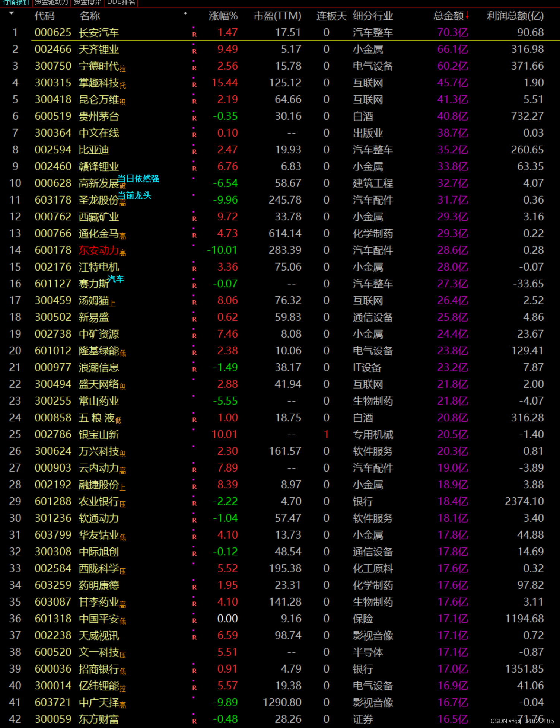Screen dimensions: 560x728
Task: Click the R marker in 江特电机 row
Action: 194,269
